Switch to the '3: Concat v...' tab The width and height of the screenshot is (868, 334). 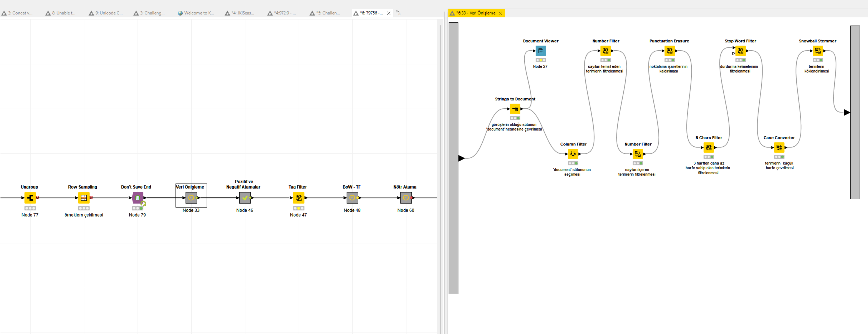17,13
